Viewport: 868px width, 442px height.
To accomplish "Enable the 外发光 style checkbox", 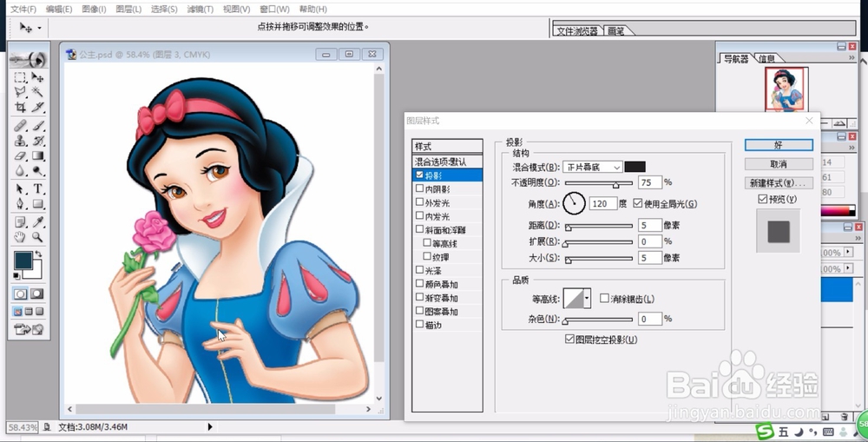I will click(x=419, y=202).
